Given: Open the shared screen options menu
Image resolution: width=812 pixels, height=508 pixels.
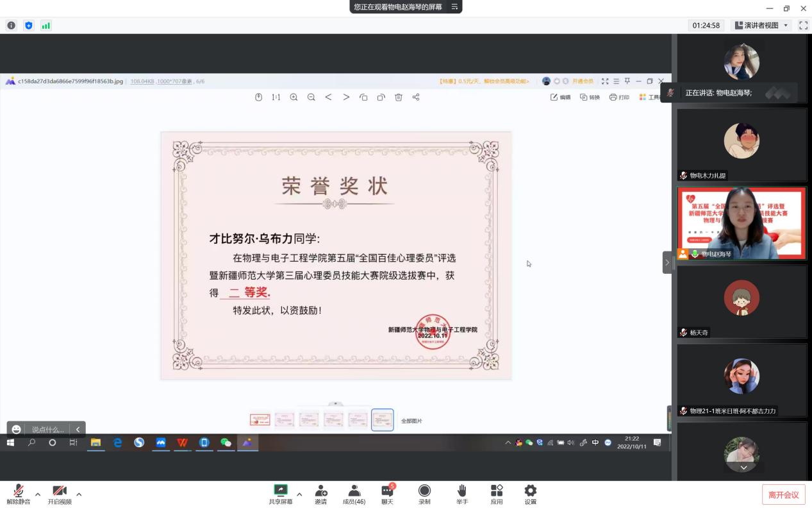Looking at the screenshot, I should pos(454,7).
